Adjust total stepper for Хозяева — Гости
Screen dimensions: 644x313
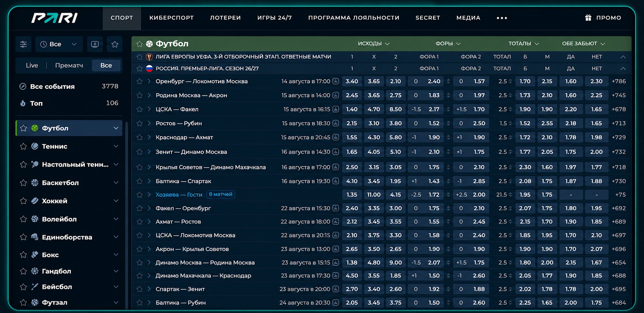pyautogui.click(x=510, y=194)
